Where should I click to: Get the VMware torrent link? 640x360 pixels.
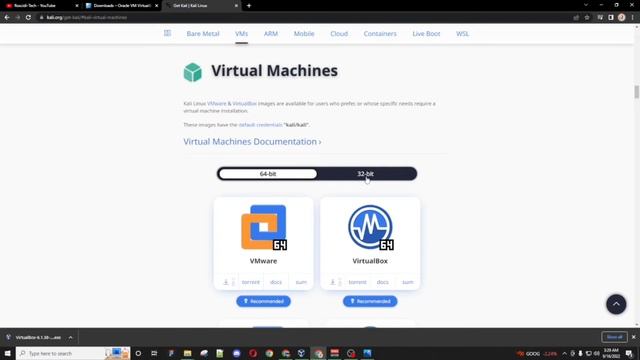tap(251, 282)
